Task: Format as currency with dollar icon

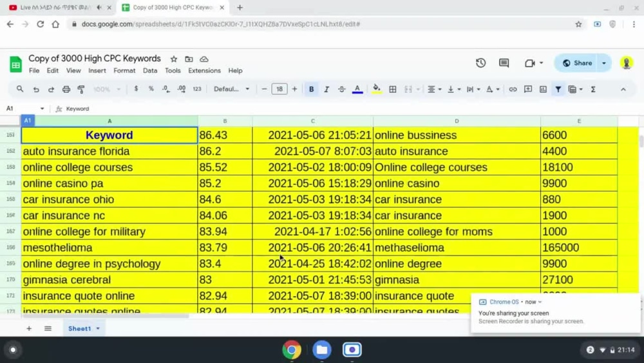Action: point(136,89)
